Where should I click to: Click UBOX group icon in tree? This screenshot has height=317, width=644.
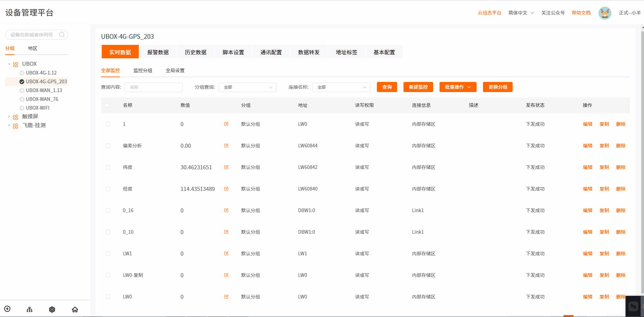click(x=15, y=64)
